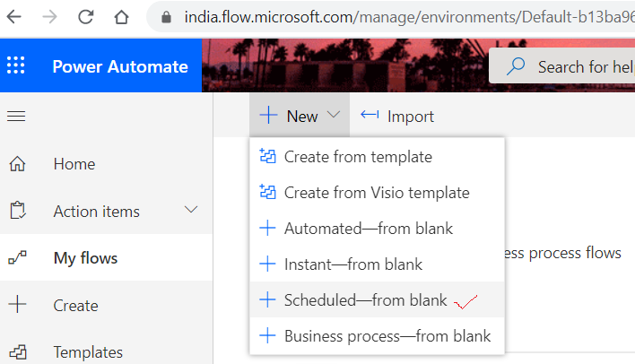Screen dimensions: 635x364
Task: Toggle the New dropdown button
Action: 300,116
